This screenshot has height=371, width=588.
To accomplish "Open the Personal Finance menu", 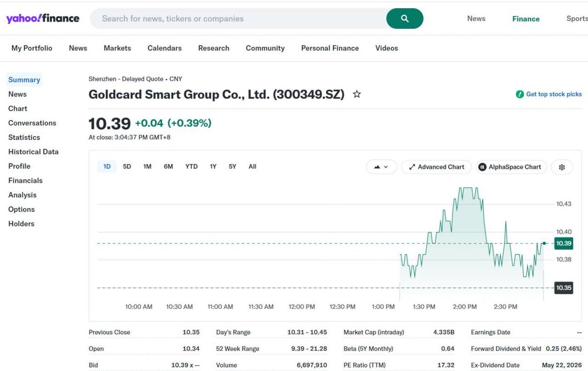I will tap(330, 48).
